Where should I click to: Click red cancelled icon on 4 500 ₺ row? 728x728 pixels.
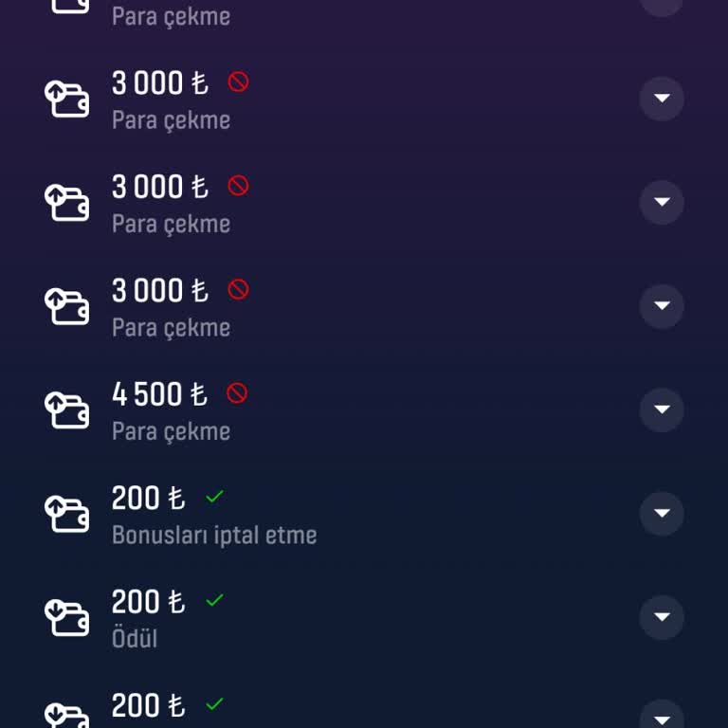(237, 393)
